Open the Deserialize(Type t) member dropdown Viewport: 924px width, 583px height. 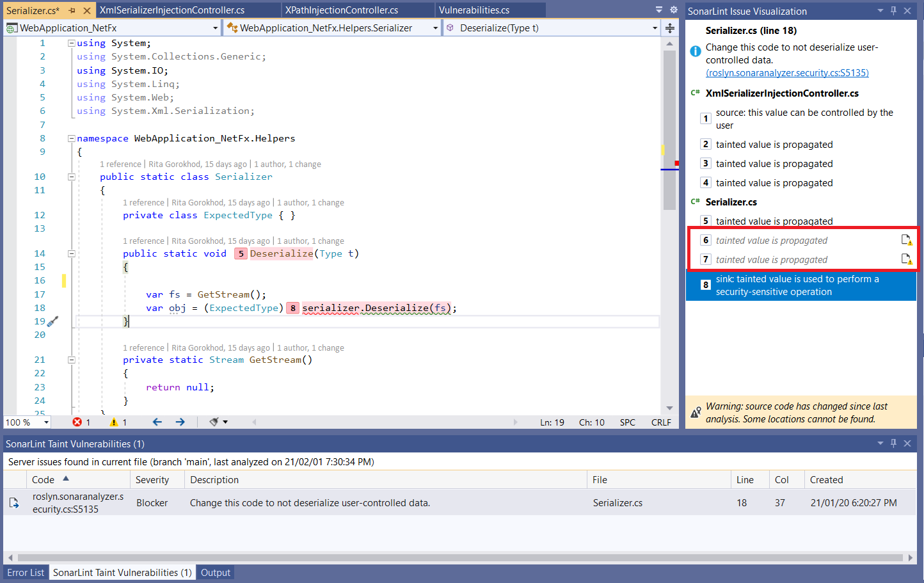(552, 28)
